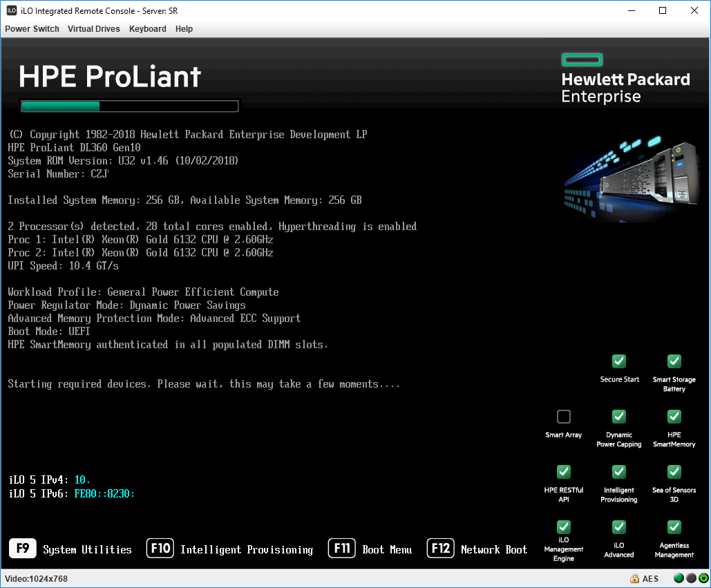Click the AES label in the status bar

click(650, 578)
